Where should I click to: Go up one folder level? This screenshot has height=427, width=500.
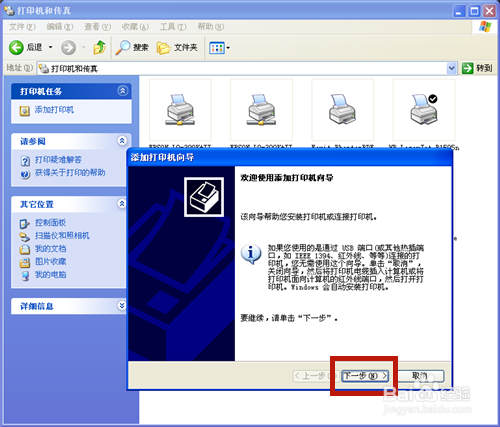99,48
